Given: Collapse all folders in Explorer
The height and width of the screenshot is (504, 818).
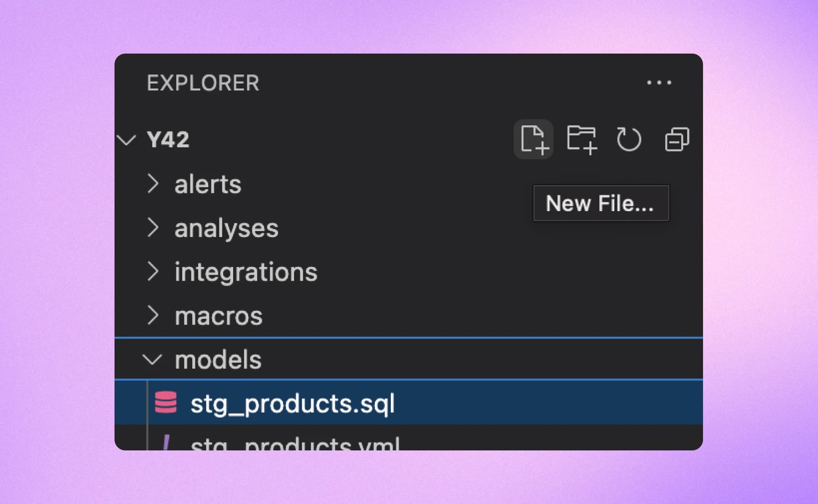Looking at the screenshot, I should (677, 139).
